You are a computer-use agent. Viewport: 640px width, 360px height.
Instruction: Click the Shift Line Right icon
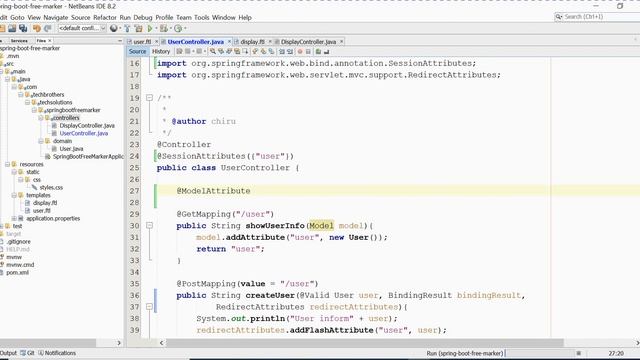pos(290,51)
